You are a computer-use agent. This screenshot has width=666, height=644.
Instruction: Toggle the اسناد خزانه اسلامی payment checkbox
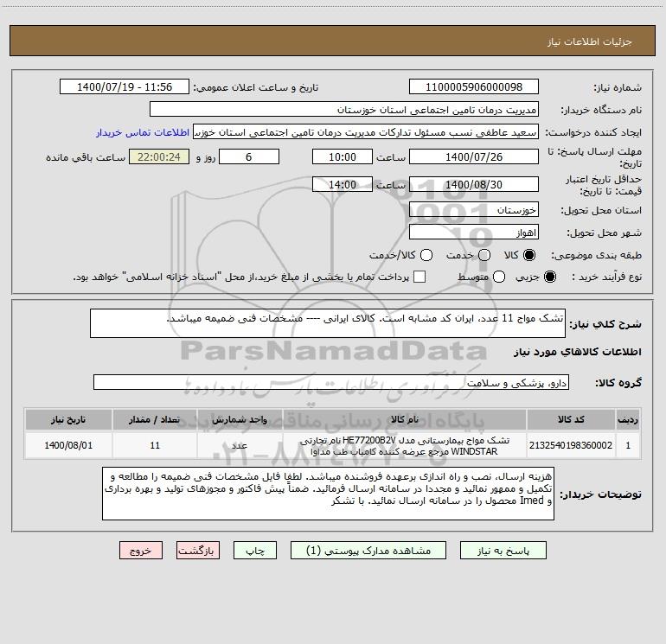pos(419,277)
